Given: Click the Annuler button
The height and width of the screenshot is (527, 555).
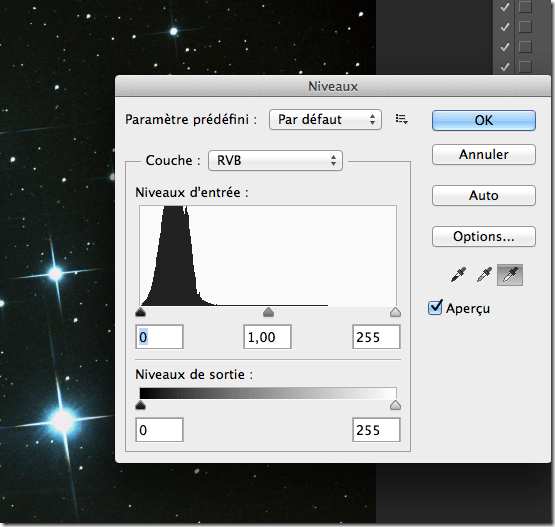Looking at the screenshot, I should [484, 154].
